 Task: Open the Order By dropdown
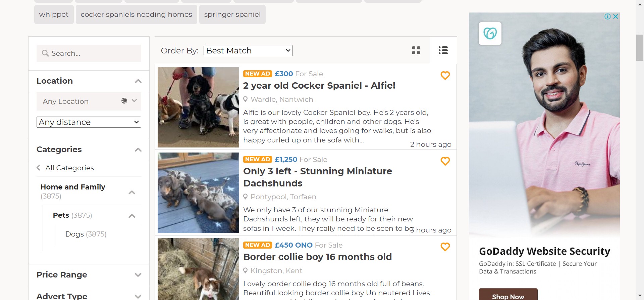coord(248,51)
